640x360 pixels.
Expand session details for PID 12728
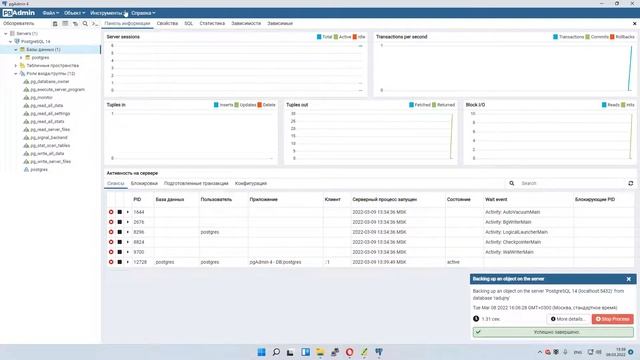pyautogui.click(x=128, y=262)
